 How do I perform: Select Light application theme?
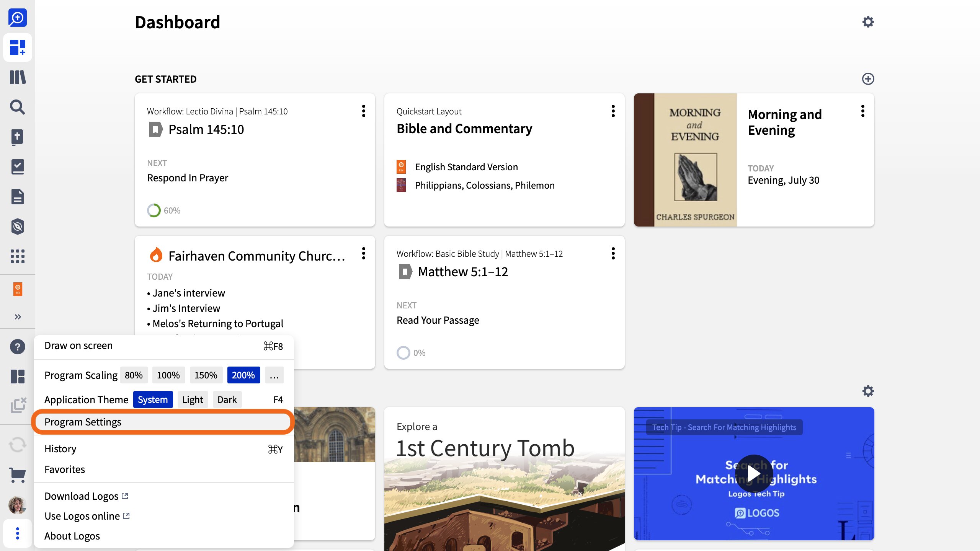[193, 399]
